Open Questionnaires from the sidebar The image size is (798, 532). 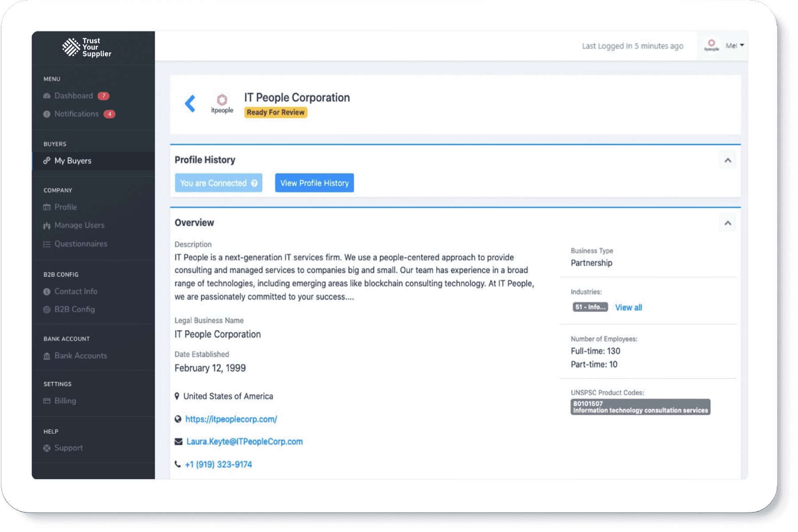[x=81, y=244]
